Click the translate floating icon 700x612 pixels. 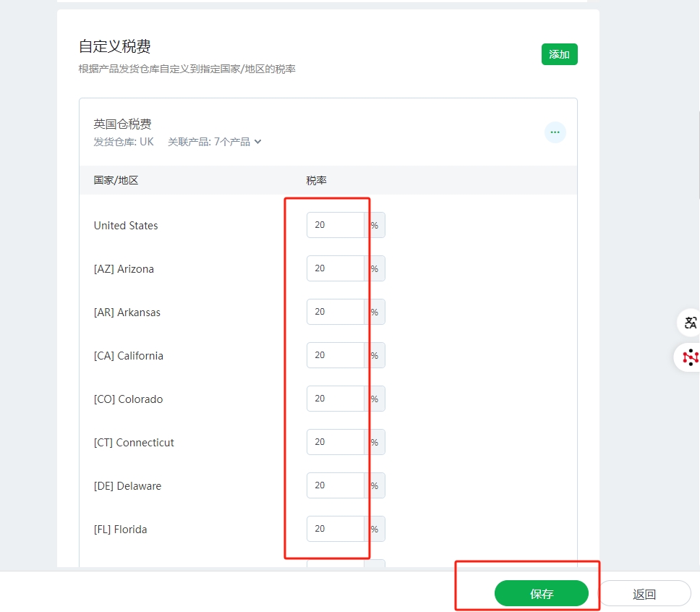[x=689, y=322]
